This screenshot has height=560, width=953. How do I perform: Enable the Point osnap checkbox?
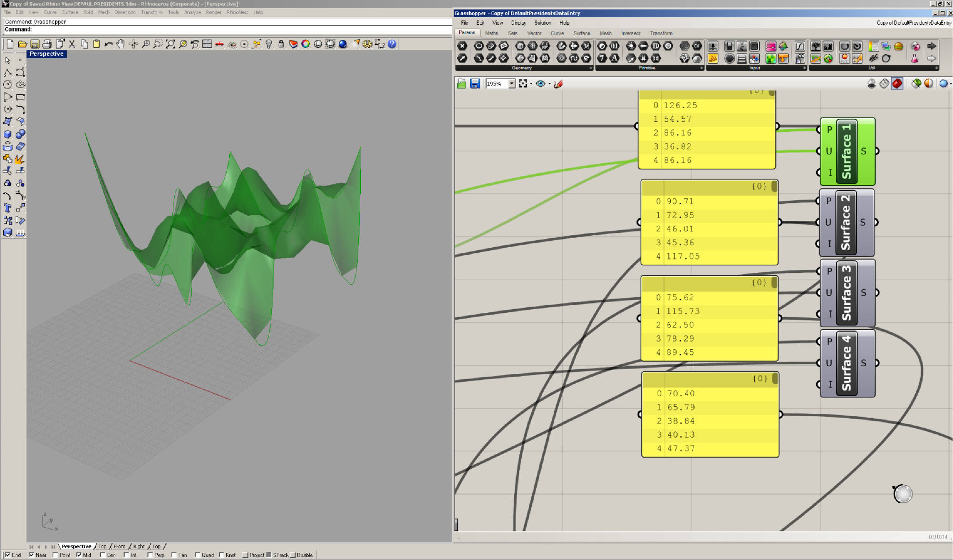(x=55, y=555)
